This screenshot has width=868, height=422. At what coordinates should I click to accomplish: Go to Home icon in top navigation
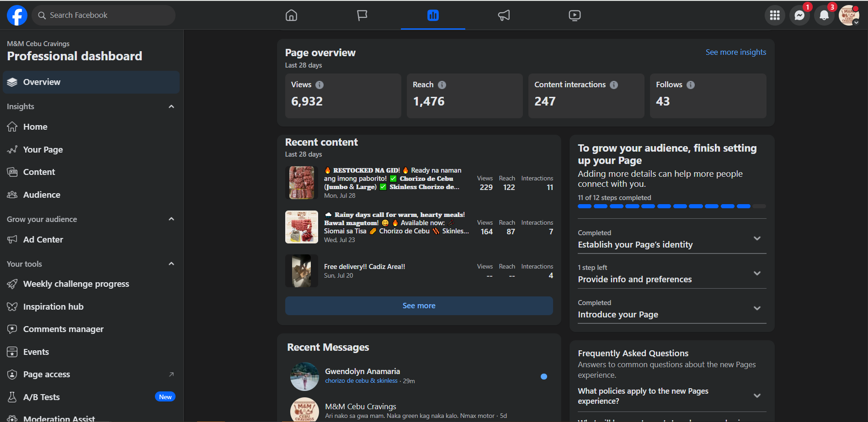[x=291, y=16]
